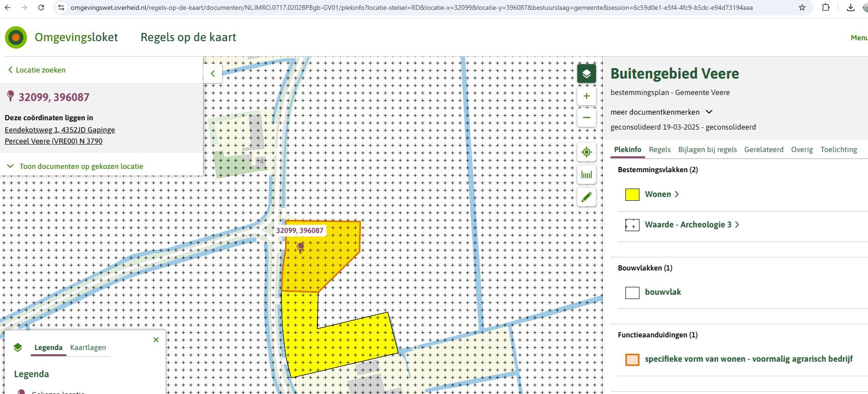Screen dimensions: 868x394
Task: Click text 'geconsolideerd 19-03-2025 - geconsolideerd'
Action: (x=683, y=127)
